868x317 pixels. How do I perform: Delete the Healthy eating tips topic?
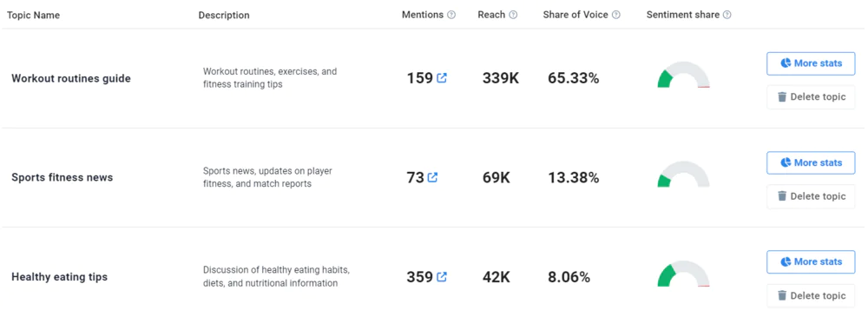pos(811,295)
